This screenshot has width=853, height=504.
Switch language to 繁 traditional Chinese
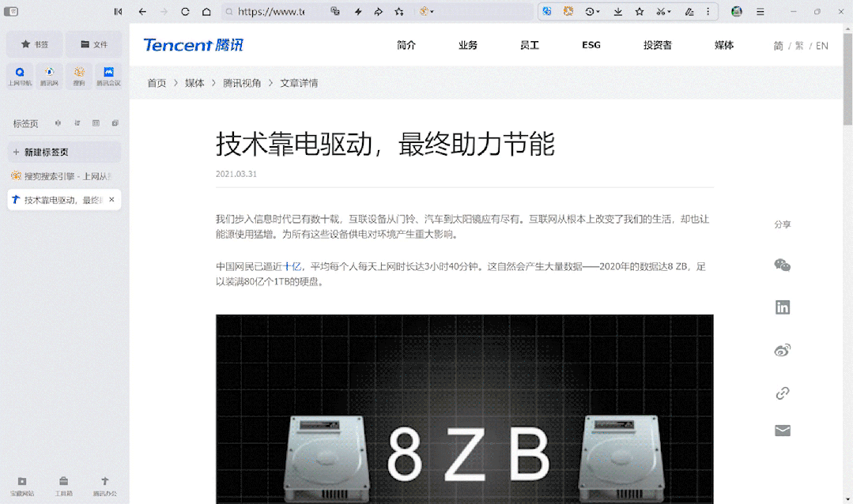(799, 46)
